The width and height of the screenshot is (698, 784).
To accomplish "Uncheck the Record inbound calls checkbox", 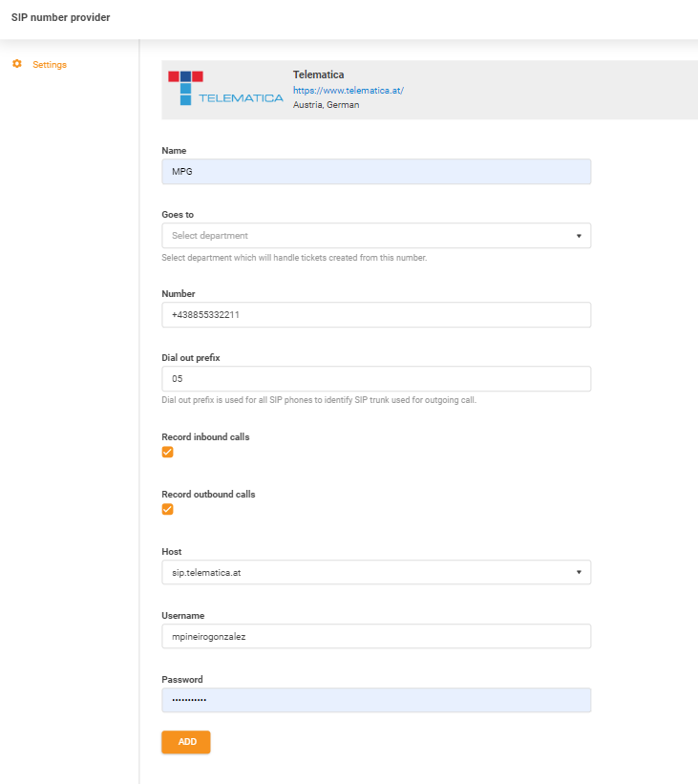I will [167, 452].
